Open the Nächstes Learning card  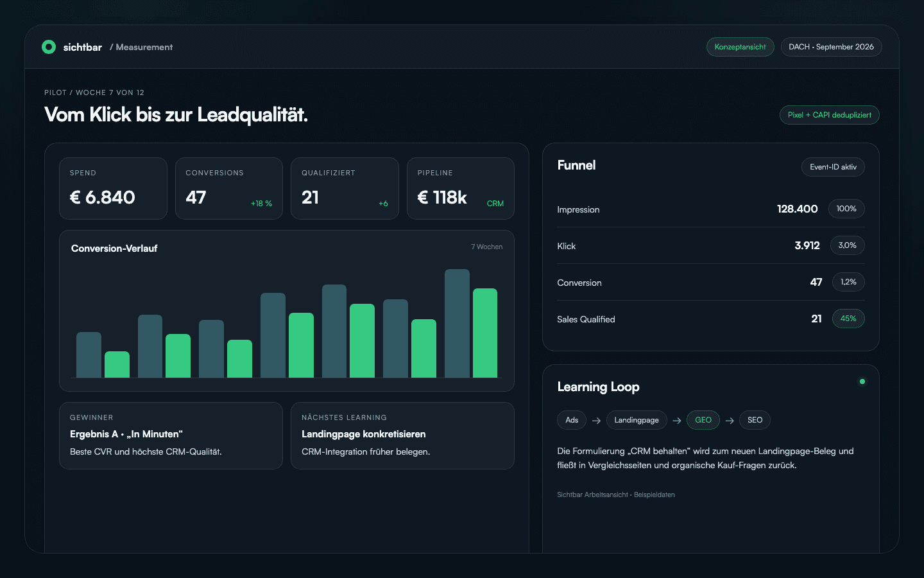tap(402, 435)
